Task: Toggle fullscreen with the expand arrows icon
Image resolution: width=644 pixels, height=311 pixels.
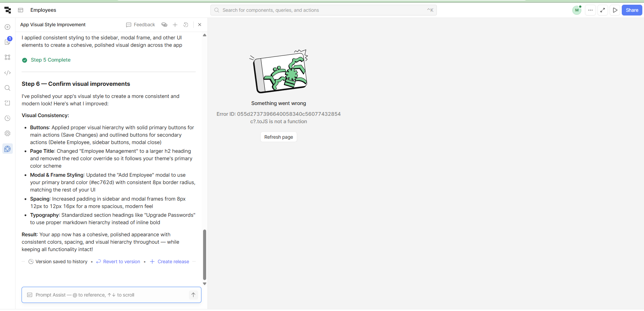Action: click(603, 10)
